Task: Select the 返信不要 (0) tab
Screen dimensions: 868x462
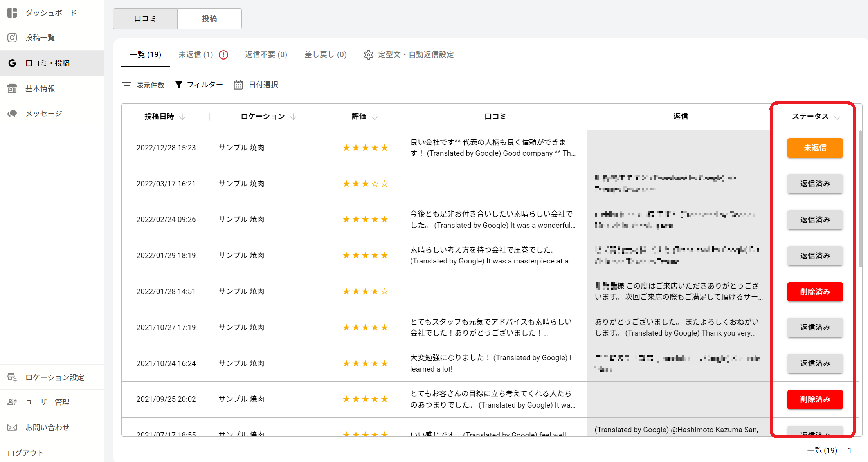Action: (266, 55)
